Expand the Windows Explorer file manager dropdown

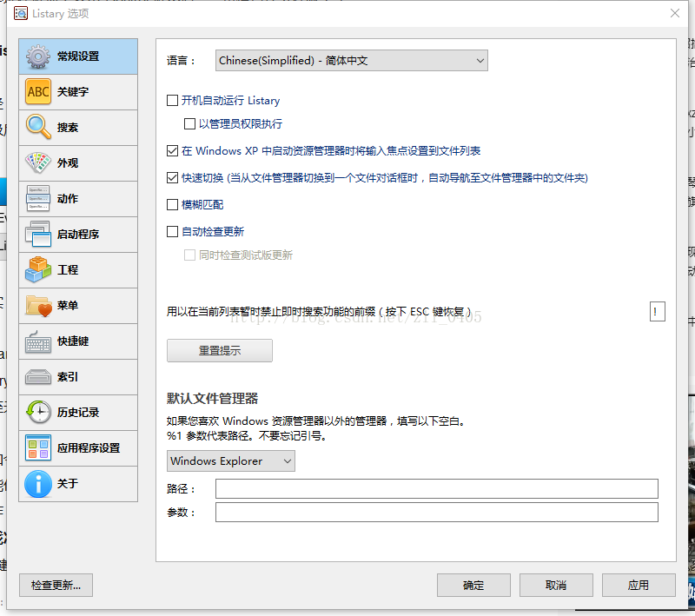pos(231,460)
